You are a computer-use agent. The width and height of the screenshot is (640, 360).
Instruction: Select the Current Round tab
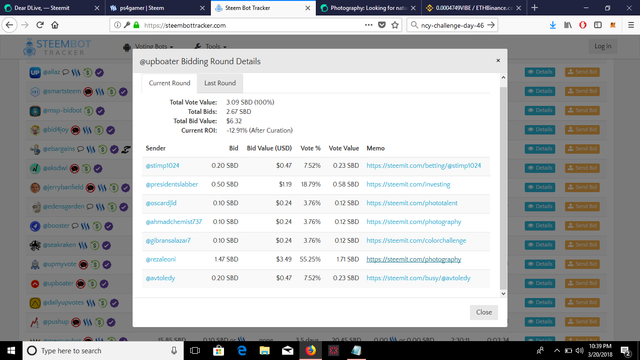pyautogui.click(x=169, y=83)
